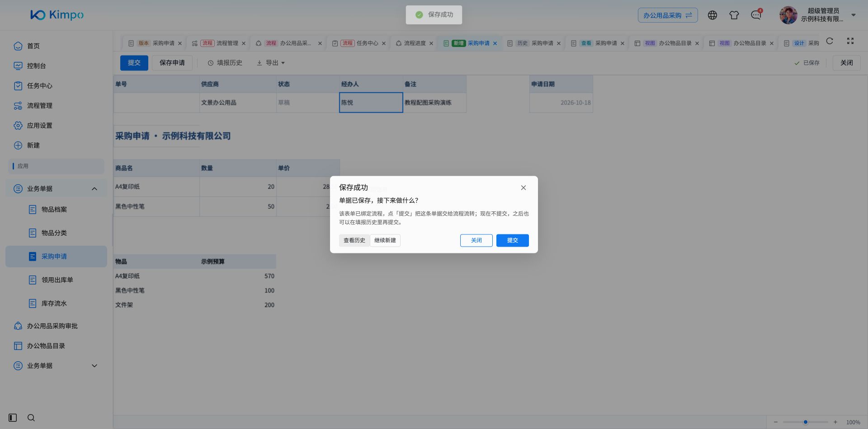This screenshot has height=429, width=868.
Task: Click the dialog's 关闭 button
Action: [x=476, y=241]
